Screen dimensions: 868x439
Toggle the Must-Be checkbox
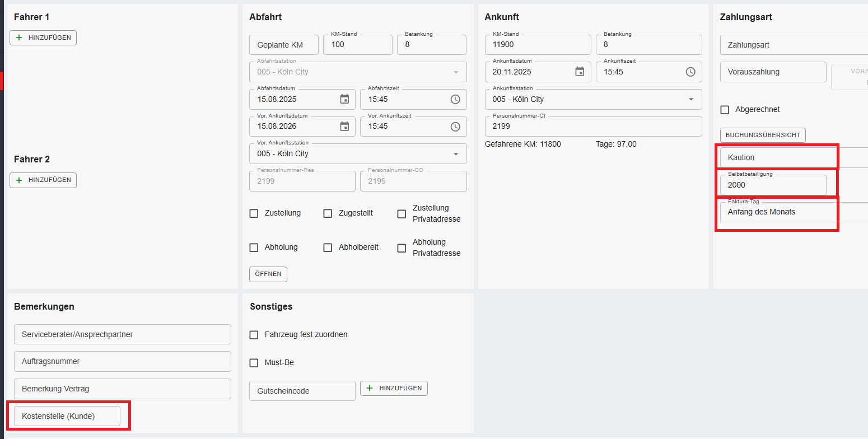click(254, 363)
